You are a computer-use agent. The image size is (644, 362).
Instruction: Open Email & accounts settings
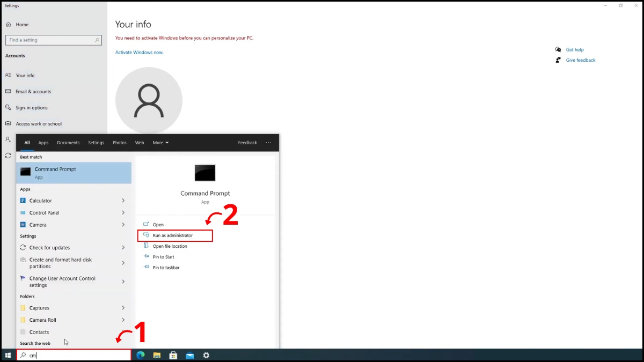coord(32,91)
